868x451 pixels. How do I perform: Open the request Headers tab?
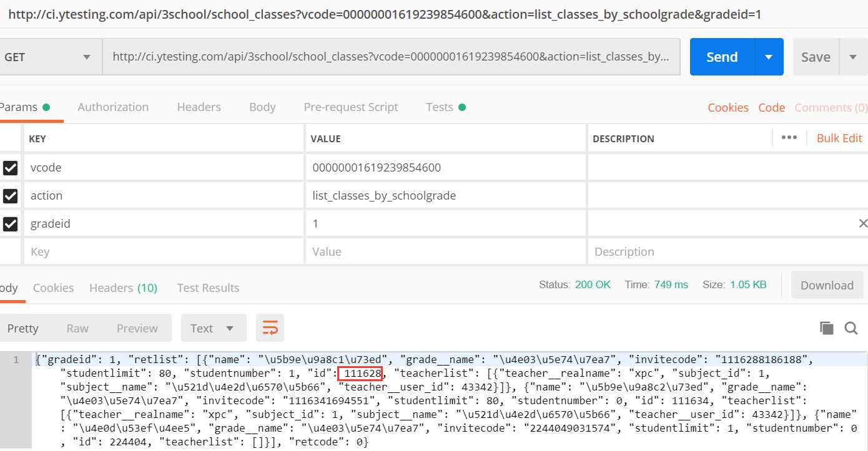point(199,107)
